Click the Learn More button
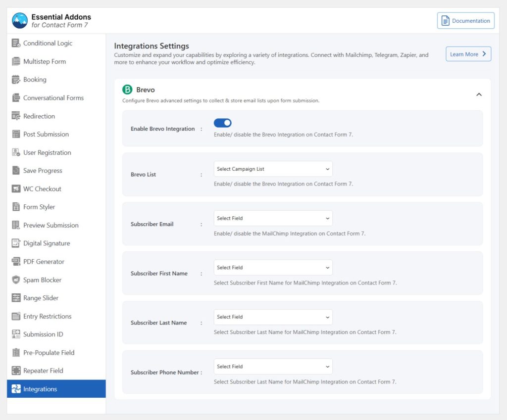 click(x=468, y=54)
